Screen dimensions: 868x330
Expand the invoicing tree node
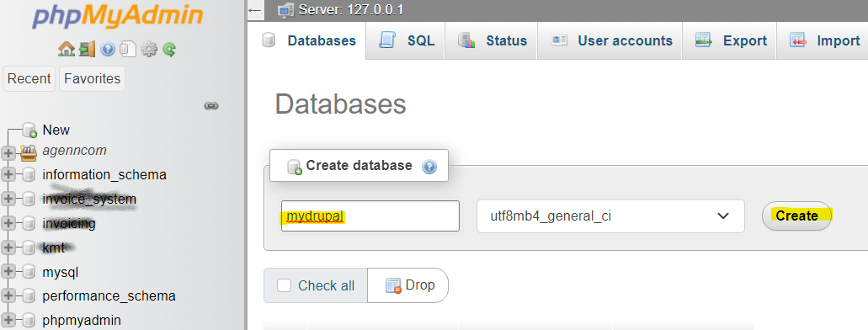pos(8,224)
